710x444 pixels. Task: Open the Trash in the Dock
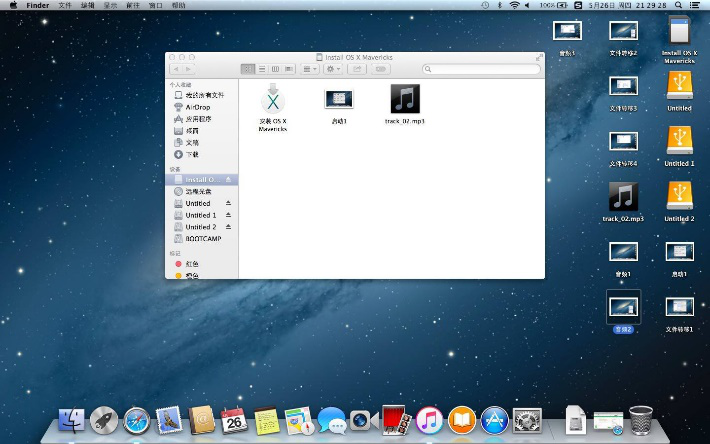tap(641, 420)
